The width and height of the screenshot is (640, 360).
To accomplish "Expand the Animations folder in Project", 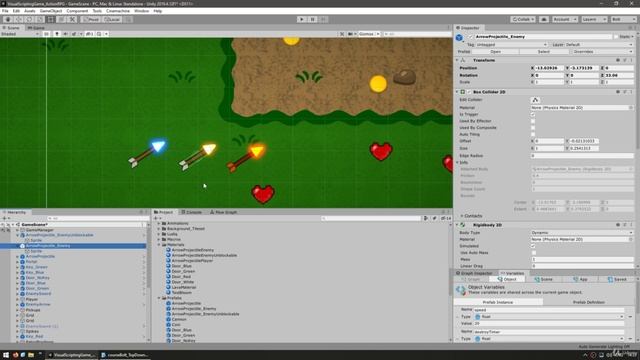I will tap(159, 223).
